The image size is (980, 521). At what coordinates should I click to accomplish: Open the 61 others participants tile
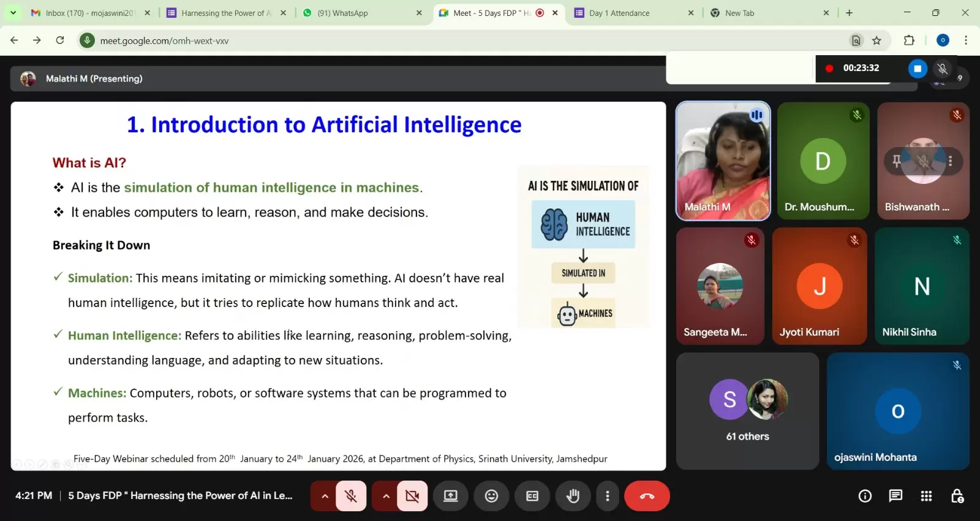(x=747, y=411)
